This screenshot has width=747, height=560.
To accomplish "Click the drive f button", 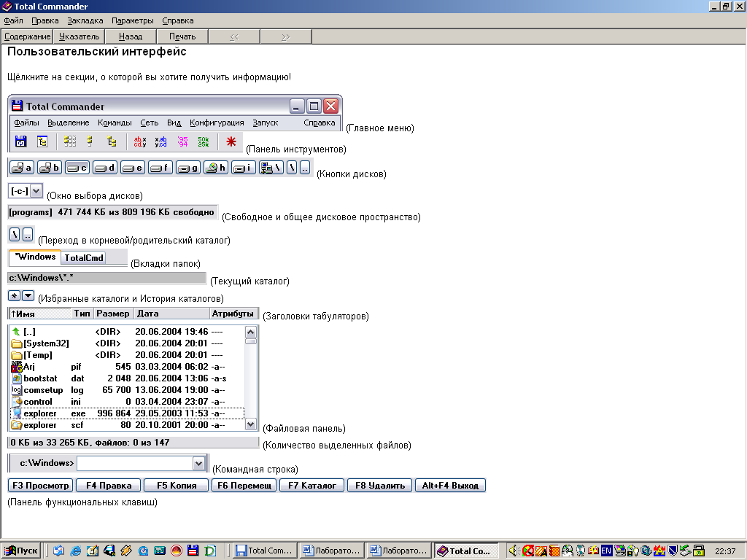I will 160,168.
